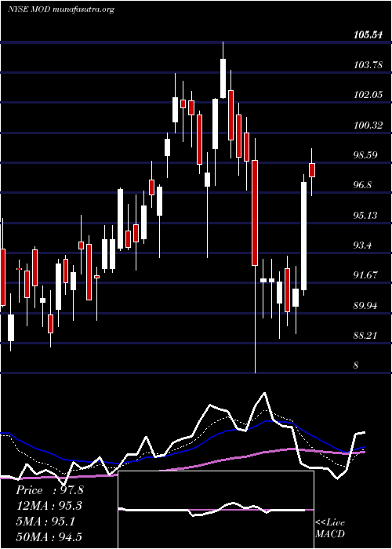Image resolution: width=392 pixels, height=549 pixels.
Task: Click the last red candlestick on the chart
Action: pos(312,170)
